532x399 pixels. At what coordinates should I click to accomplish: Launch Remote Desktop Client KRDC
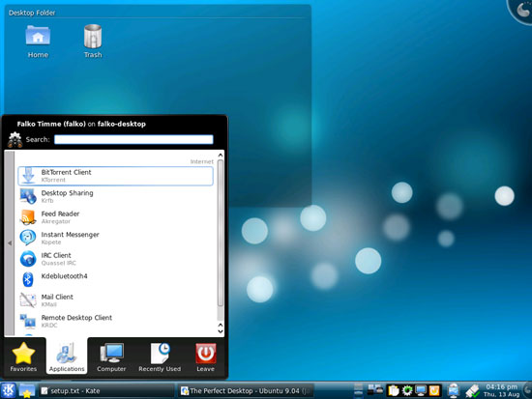coord(115,321)
